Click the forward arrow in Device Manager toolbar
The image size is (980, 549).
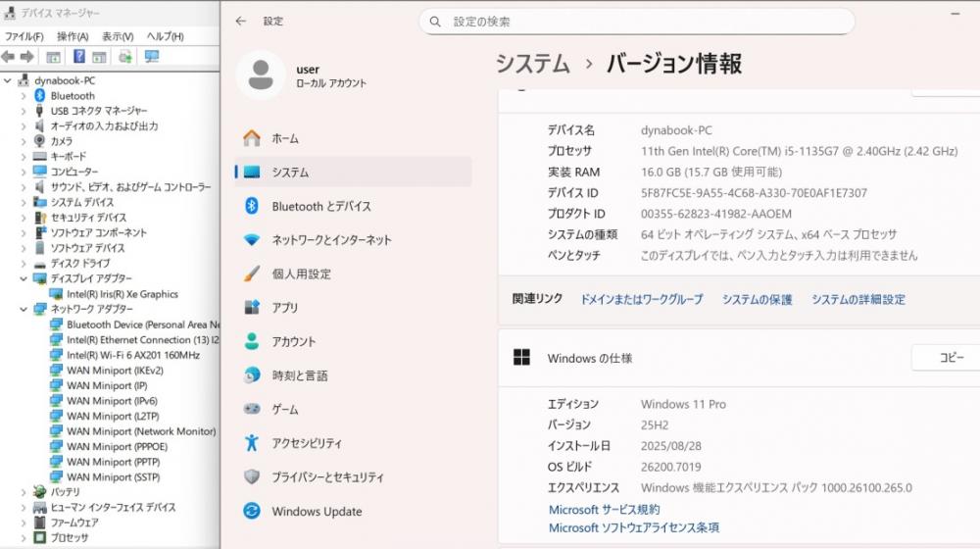coord(26,57)
